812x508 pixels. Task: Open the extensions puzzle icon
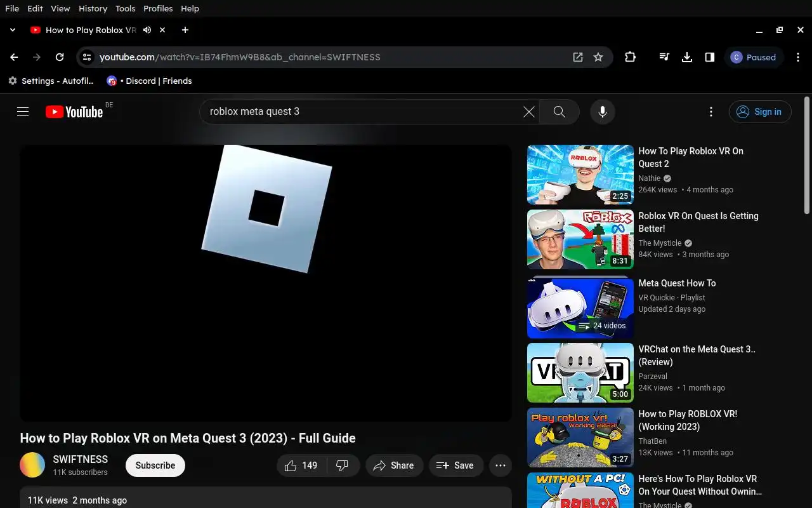[630, 57]
